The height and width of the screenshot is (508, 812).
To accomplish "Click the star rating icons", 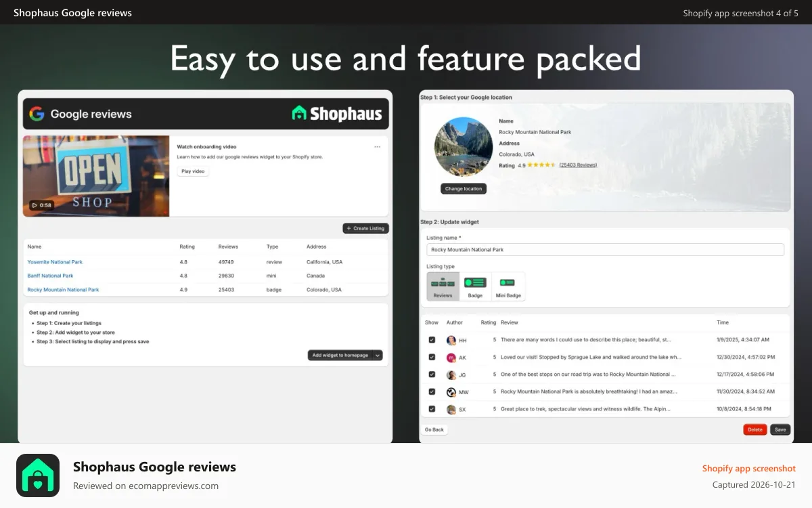I will [x=541, y=165].
